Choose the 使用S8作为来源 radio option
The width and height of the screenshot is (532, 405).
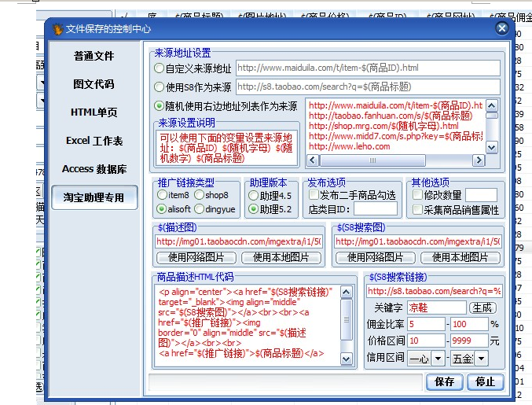click(x=160, y=87)
